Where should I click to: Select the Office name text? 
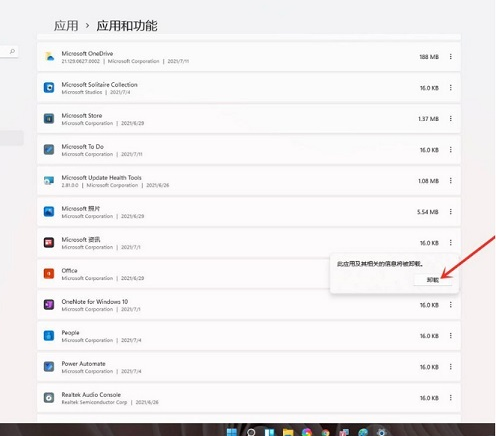[69, 271]
